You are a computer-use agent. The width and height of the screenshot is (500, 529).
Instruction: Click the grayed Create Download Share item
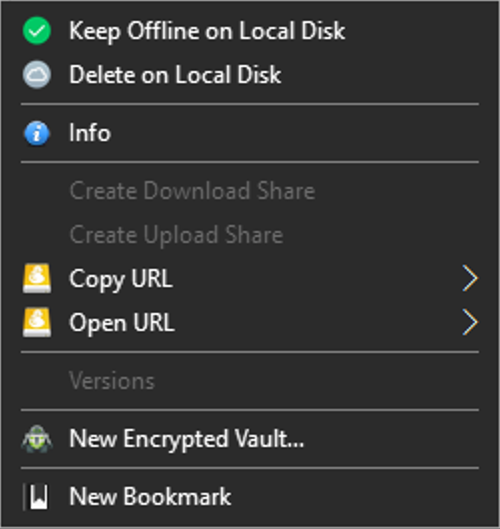pos(250,191)
